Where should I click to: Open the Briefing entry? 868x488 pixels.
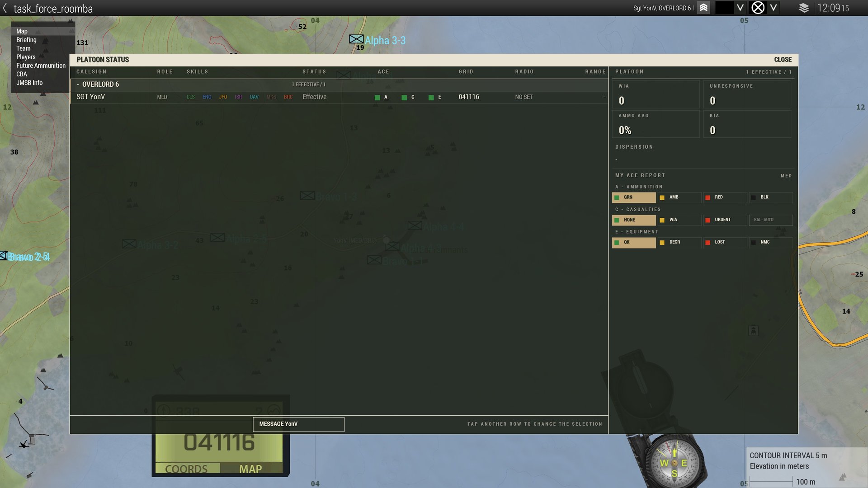pos(26,40)
